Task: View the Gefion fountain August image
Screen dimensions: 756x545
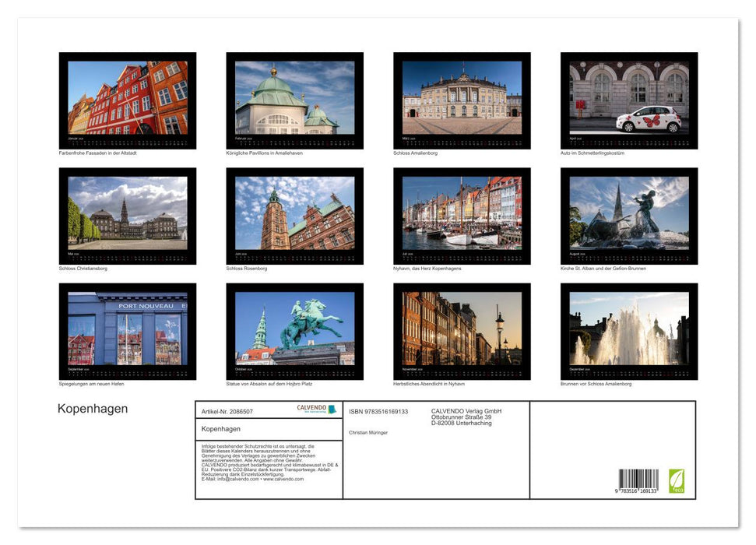Action: click(x=624, y=216)
